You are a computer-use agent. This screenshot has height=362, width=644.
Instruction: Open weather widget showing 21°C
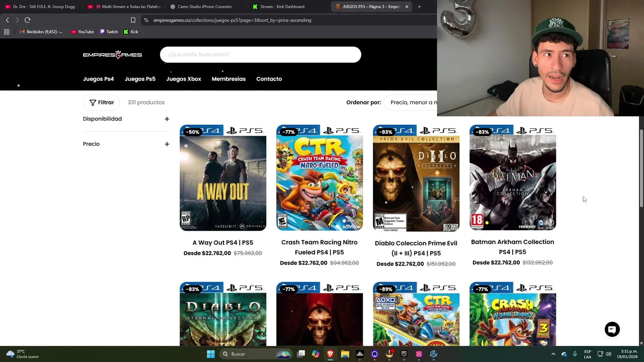click(22, 354)
